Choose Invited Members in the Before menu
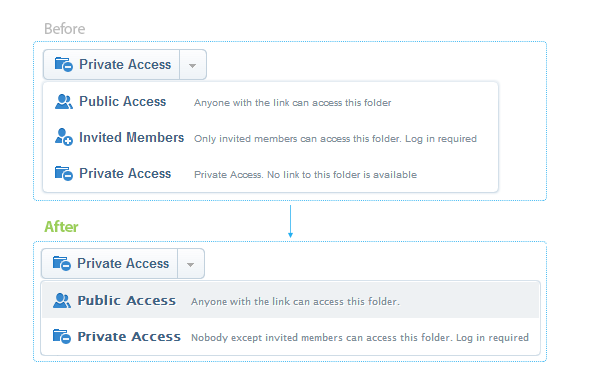 click(x=270, y=138)
